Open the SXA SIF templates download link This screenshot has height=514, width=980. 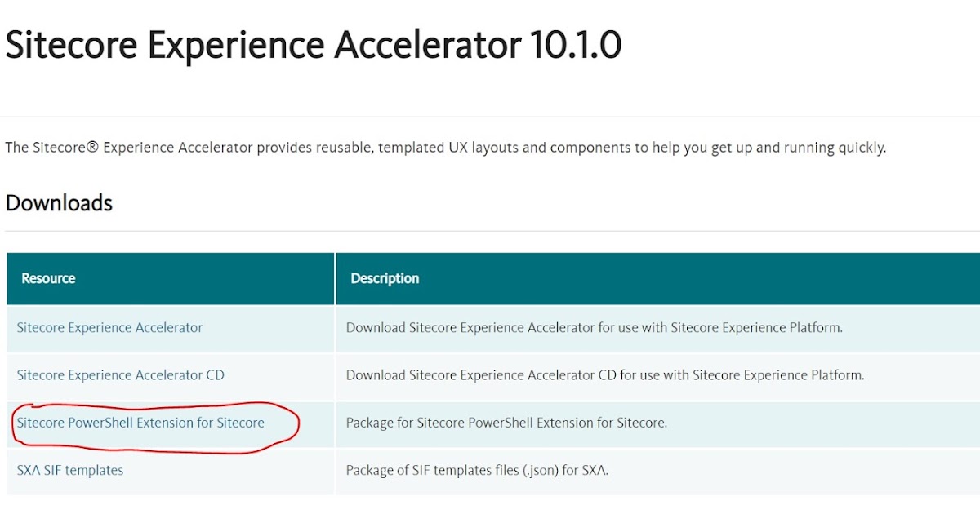tap(70, 470)
